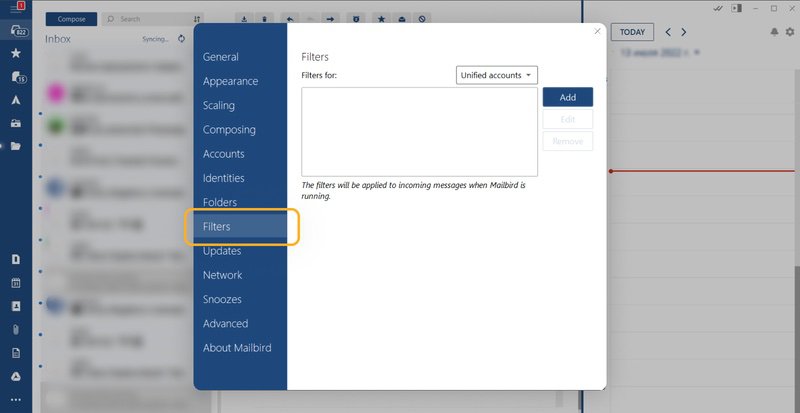This screenshot has height=413, width=800.
Task: Click the Snooze alarm clock toolbar icon
Action: [x=356, y=19]
